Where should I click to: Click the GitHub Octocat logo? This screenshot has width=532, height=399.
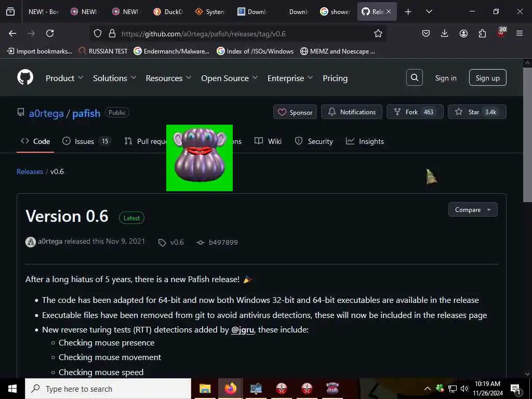point(25,77)
